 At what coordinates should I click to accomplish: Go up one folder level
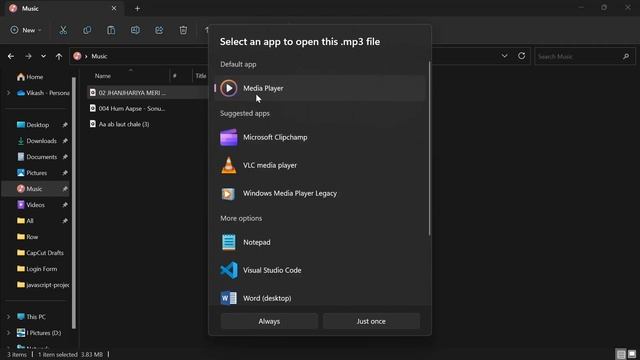coord(59,56)
